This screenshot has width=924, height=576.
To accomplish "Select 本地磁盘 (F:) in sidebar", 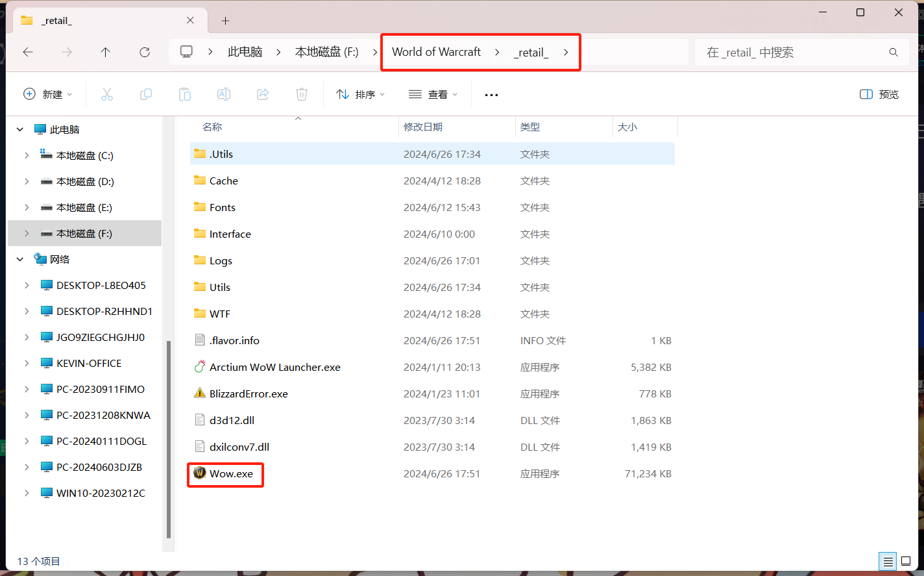I will (x=84, y=233).
